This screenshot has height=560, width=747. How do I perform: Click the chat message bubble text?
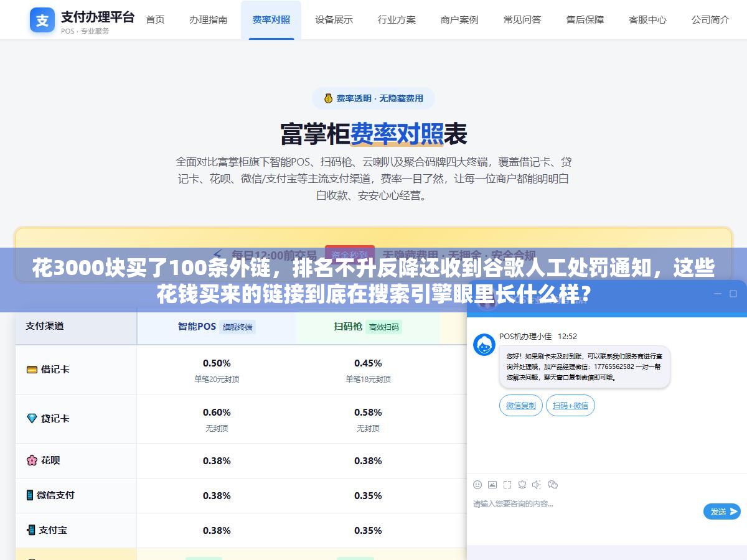584,367
